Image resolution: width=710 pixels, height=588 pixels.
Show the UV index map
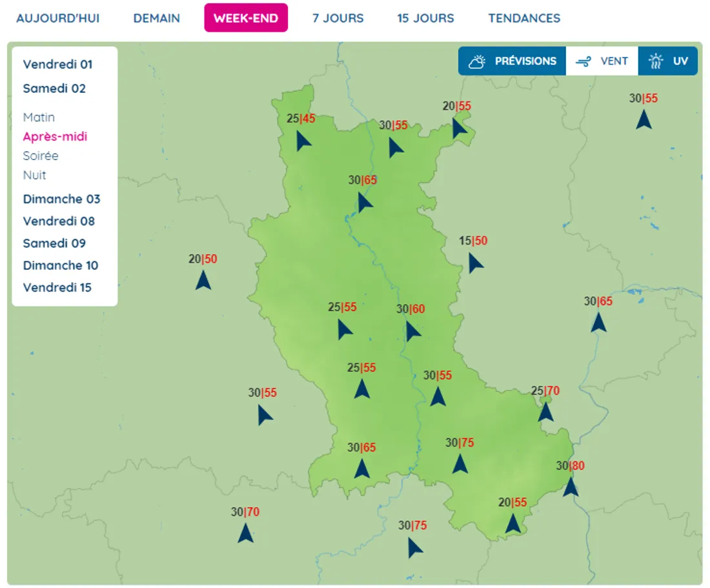(x=669, y=61)
